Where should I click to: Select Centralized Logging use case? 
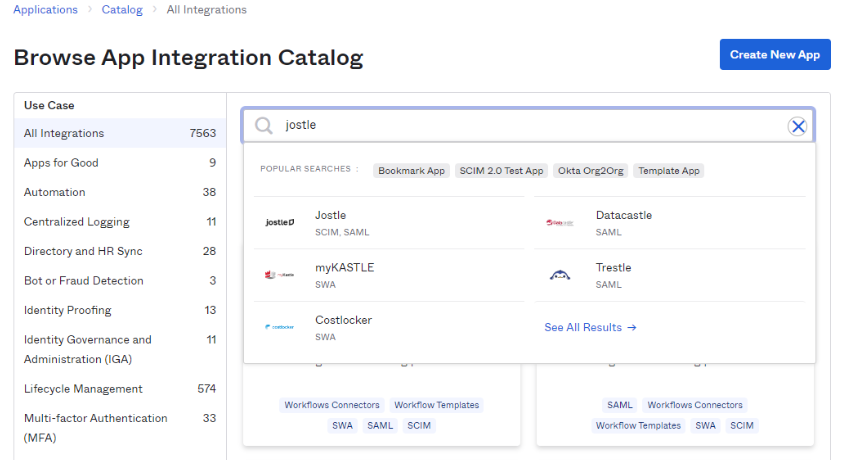(x=120, y=221)
